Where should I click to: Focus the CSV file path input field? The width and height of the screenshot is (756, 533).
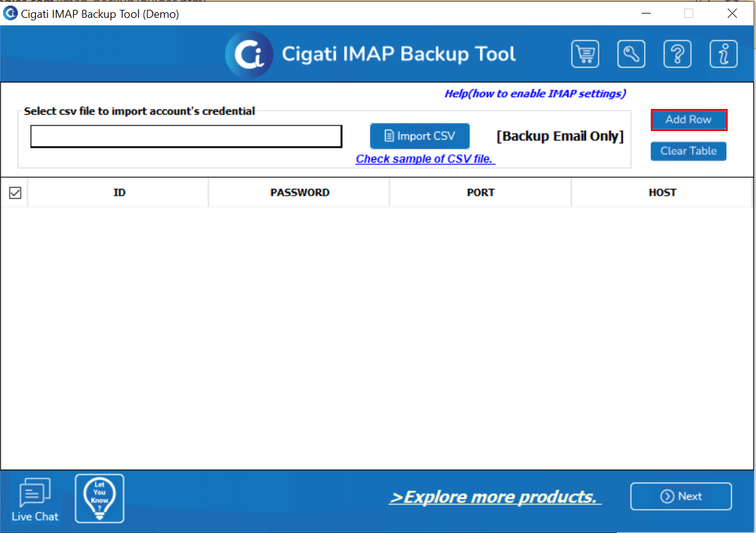tap(186, 137)
